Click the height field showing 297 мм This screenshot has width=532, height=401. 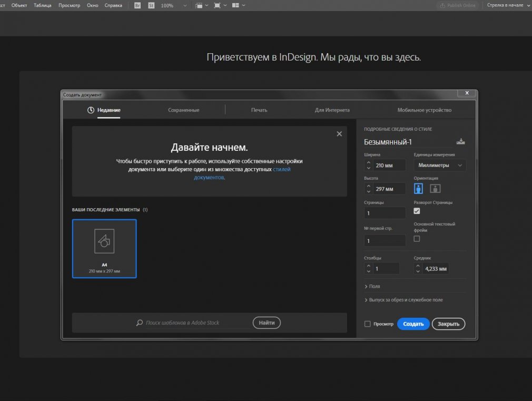(x=389, y=189)
